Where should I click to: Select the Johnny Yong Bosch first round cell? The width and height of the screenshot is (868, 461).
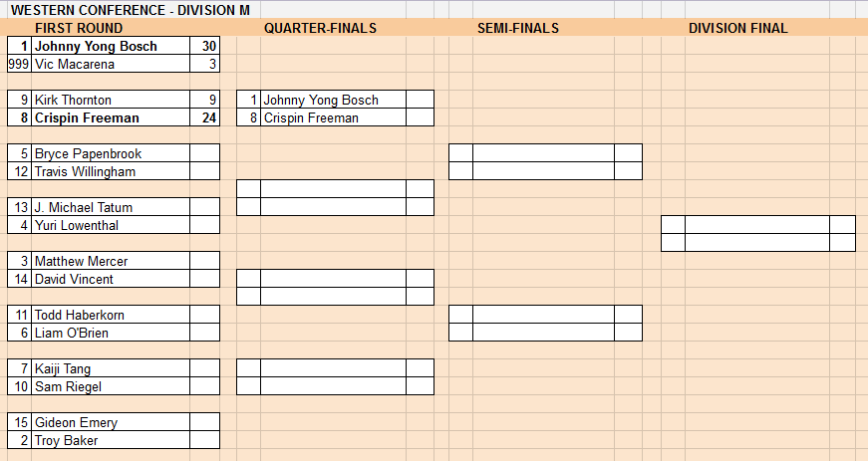click(x=111, y=46)
